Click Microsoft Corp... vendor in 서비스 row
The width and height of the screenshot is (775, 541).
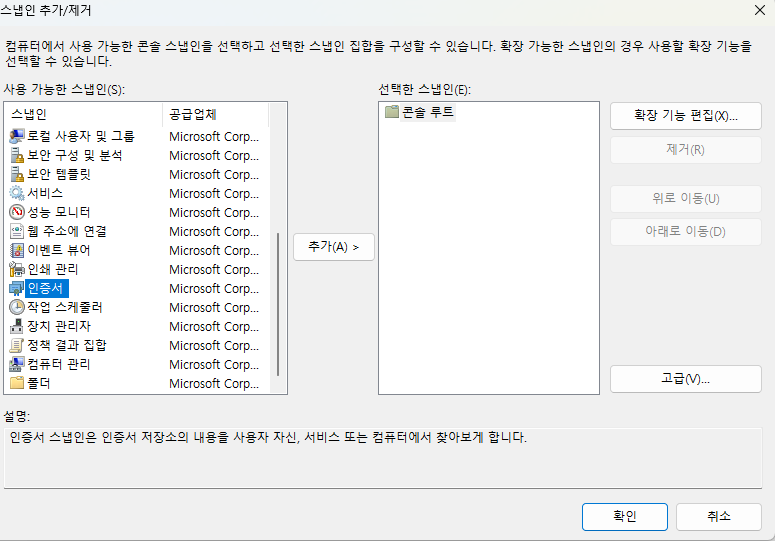click(214, 194)
